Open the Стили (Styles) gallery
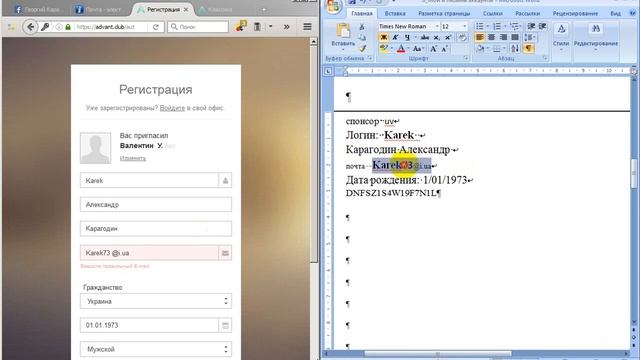 [561, 38]
